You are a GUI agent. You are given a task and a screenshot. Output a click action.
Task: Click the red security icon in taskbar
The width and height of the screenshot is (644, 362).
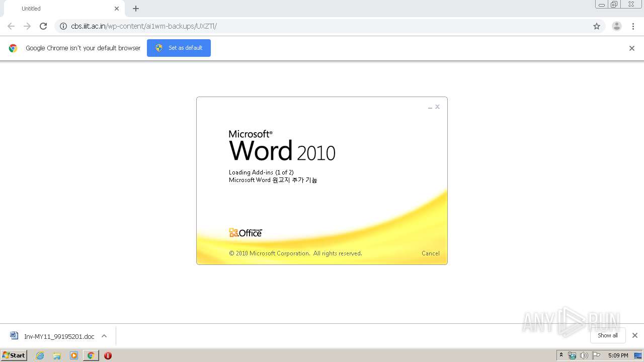(x=108, y=355)
